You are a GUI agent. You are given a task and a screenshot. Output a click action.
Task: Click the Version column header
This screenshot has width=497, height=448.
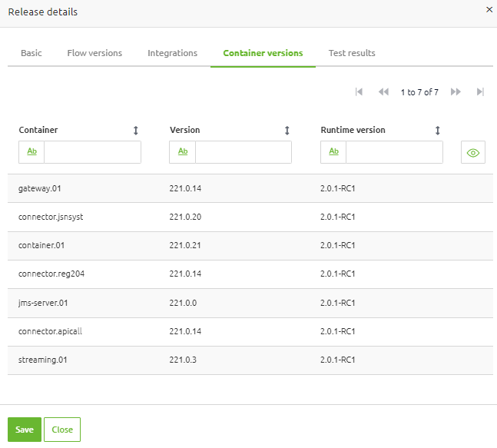point(185,130)
